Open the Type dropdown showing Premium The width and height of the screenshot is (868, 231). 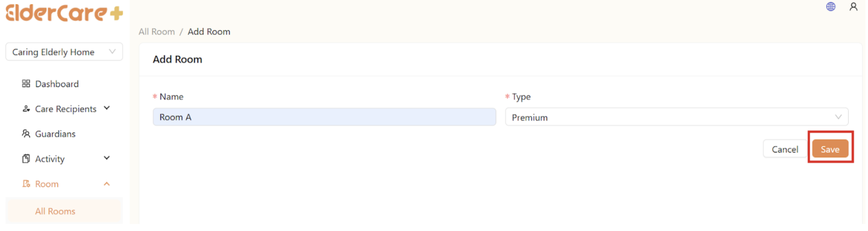[676, 117]
